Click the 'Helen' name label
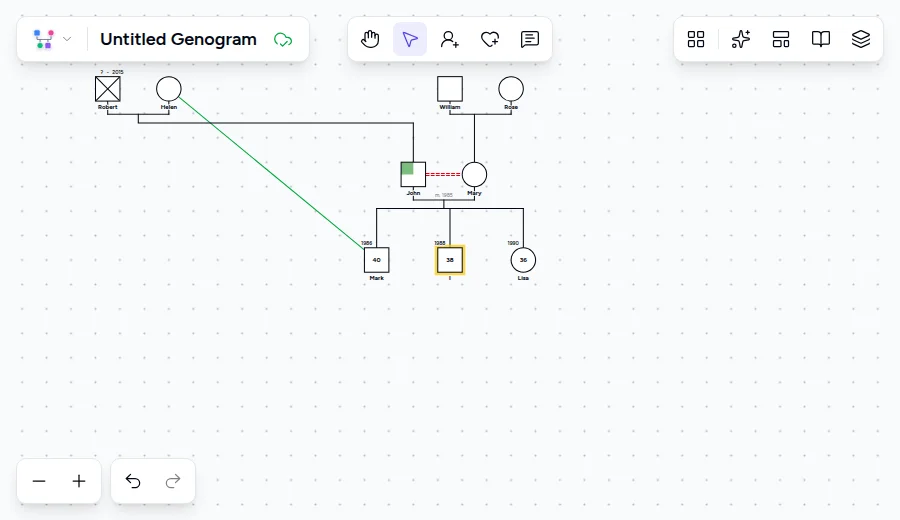Viewport: 900px width, 520px height. pos(169,107)
